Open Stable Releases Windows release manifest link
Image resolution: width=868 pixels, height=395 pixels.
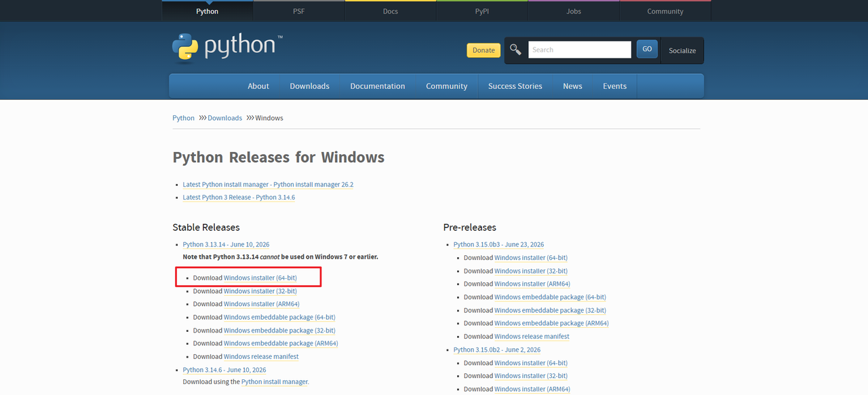[x=261, y=357]
